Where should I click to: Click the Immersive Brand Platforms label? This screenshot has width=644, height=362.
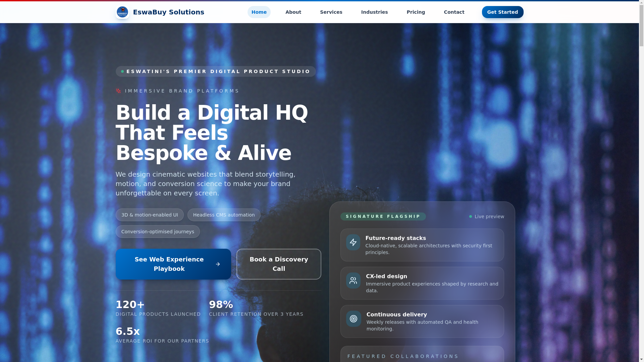182,91
